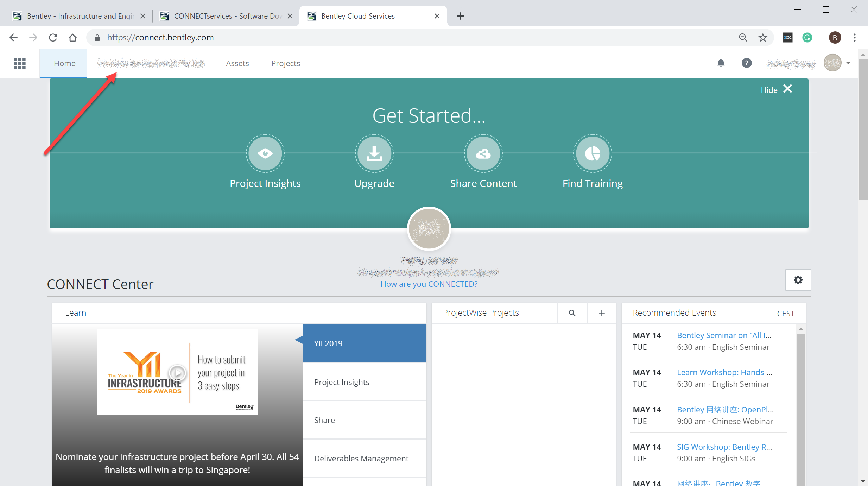Expand the profile dropdown arrow

848,63
